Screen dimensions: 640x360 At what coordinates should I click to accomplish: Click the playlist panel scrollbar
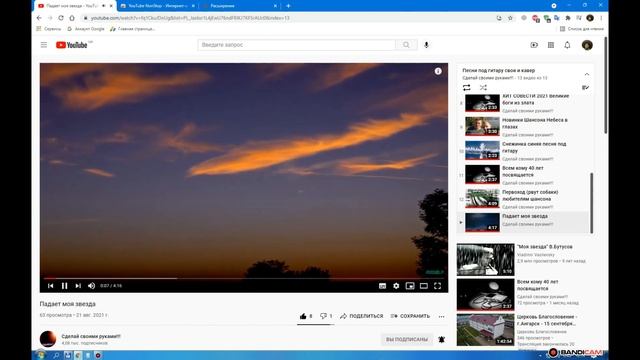pyautogui.click(x=591, y=202)
